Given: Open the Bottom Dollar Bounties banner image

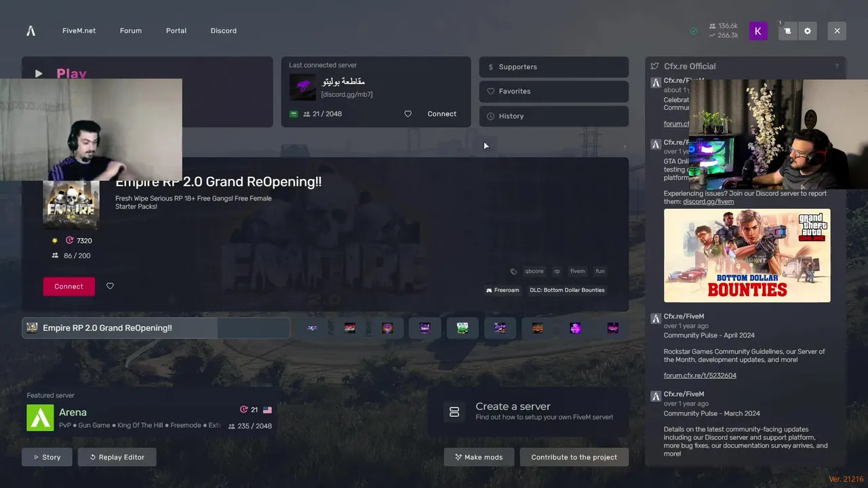Looking at the screenshot, I should coord(747,256).
